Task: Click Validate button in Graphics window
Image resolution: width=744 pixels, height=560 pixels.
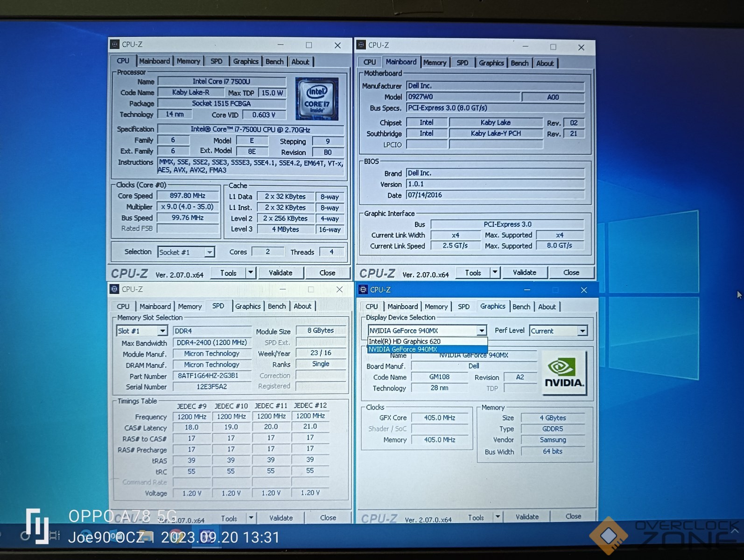Action: click(527, 517)
